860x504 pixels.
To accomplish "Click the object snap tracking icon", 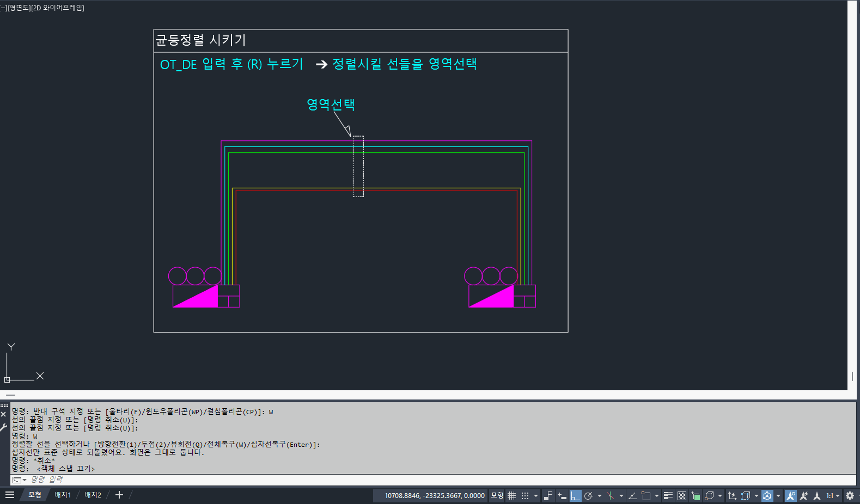I will click(x=632, y=496).
